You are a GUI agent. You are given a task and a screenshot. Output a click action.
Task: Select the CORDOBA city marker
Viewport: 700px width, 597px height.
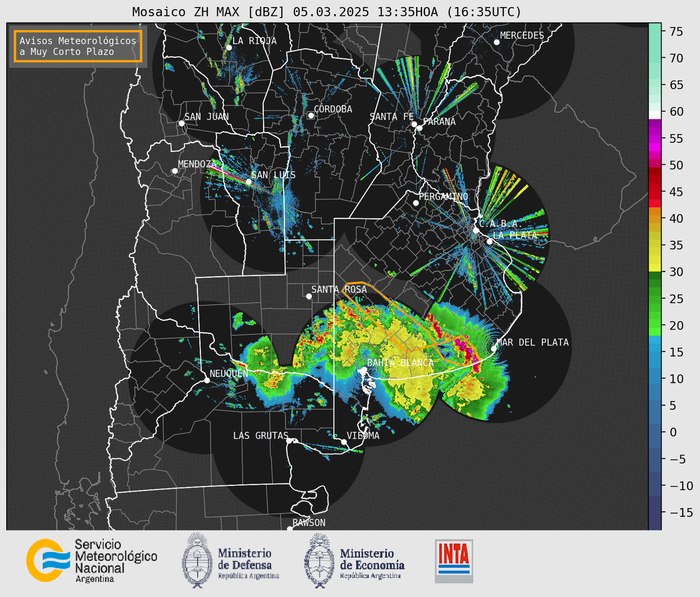[x=311, y=115]
